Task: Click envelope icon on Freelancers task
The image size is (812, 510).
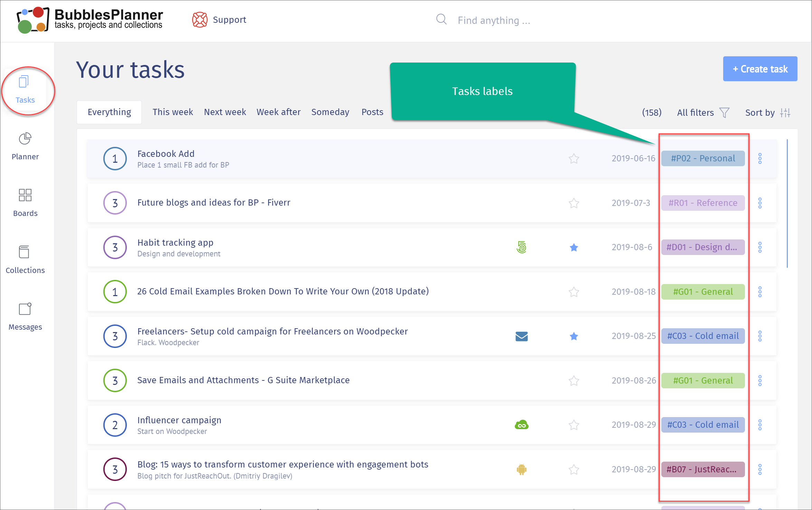Action: (521, 336)
